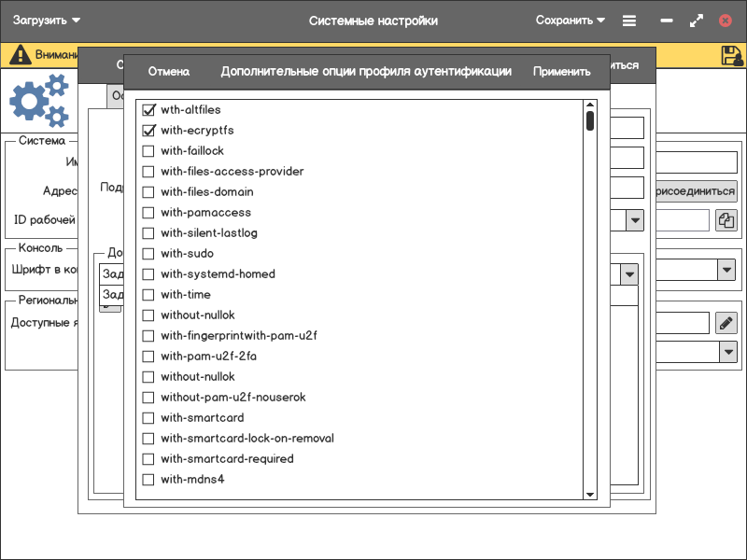Click the scroll down arrow in options list
Viewport: 747px width, 560px height.
pyautogui.click(x=590, y=494)
